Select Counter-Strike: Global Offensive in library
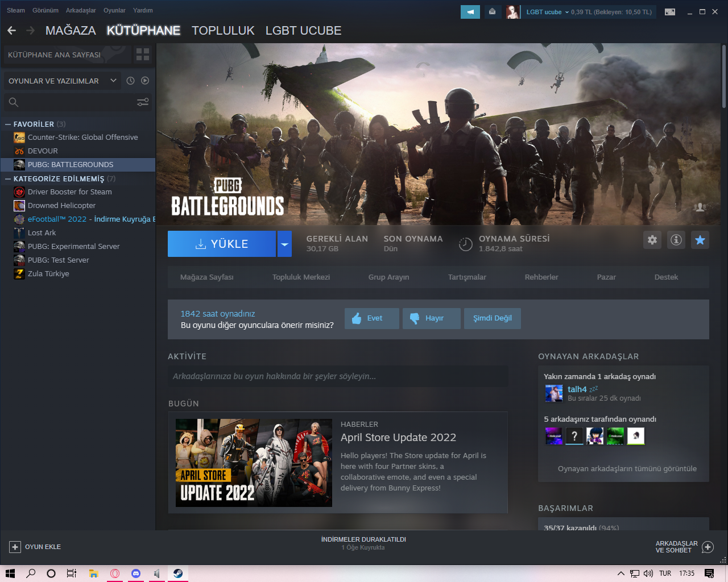 click(x=78, y=138)
